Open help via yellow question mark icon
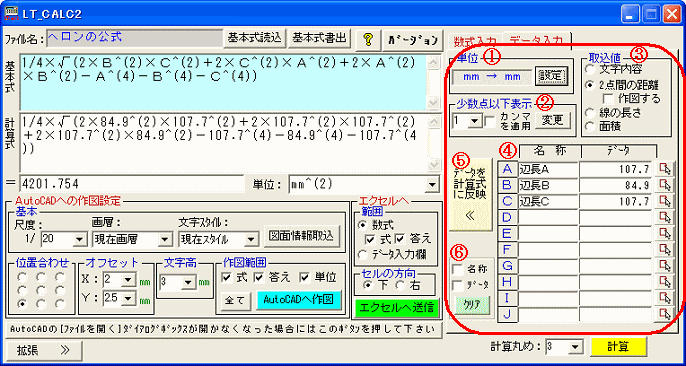The width and height of the screenshot is (686, 366). click(369, 39)
